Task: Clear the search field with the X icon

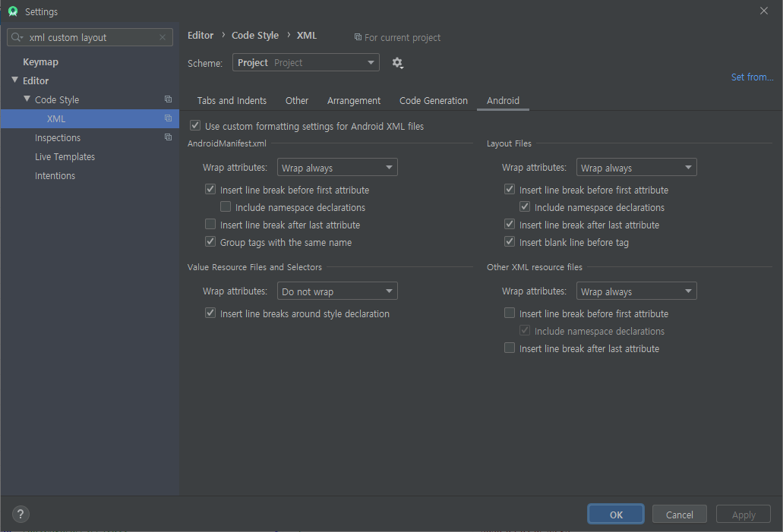Action: [x=163, y=37]
